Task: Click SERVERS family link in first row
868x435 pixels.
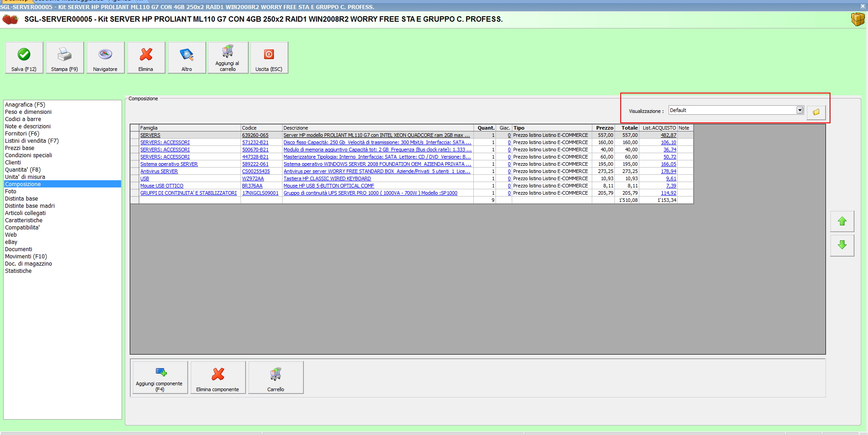Action: (150, 135)
